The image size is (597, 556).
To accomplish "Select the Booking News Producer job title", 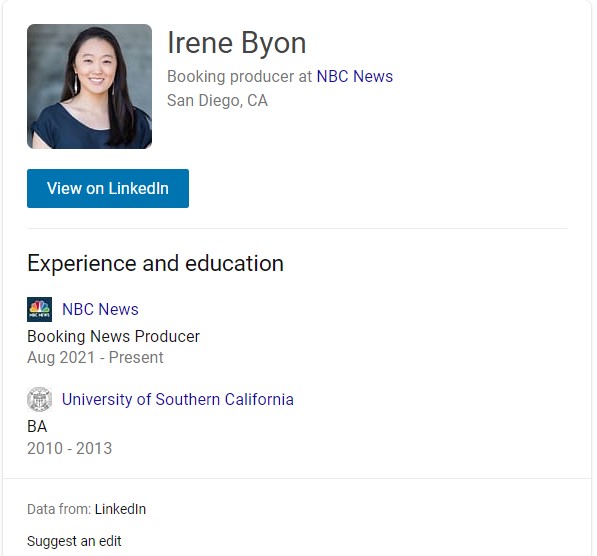I will pos(113,337).
